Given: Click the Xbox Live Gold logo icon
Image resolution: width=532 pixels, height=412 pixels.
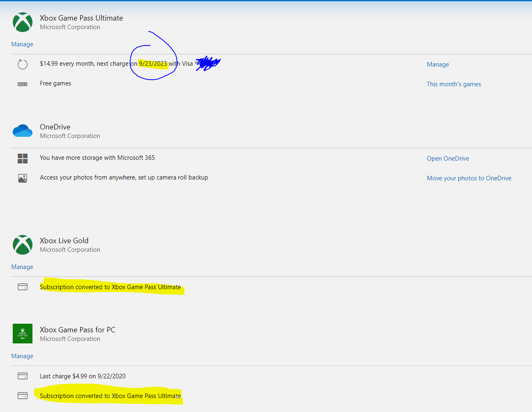Looking at the screenshot, I should point(23,245).
